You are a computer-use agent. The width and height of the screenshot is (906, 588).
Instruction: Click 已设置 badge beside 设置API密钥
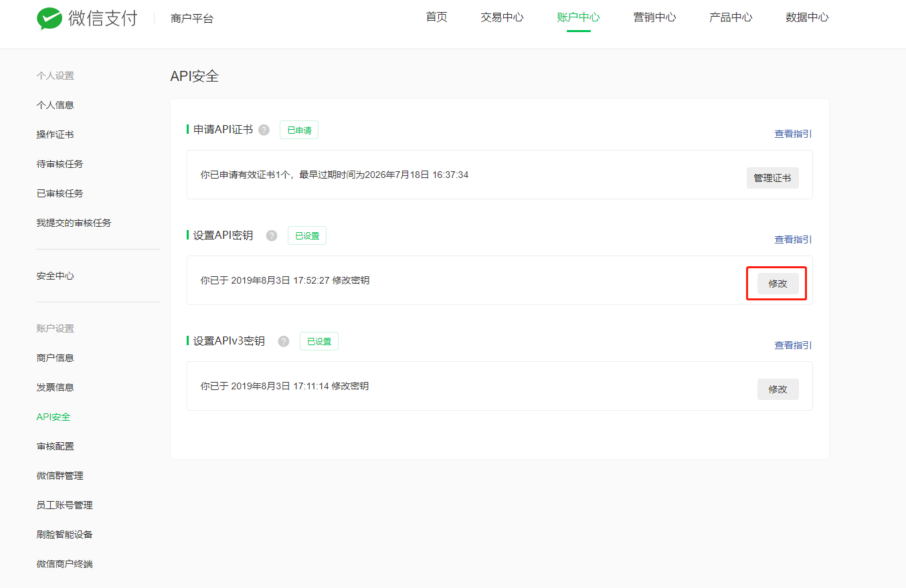(x=307, y=235)
